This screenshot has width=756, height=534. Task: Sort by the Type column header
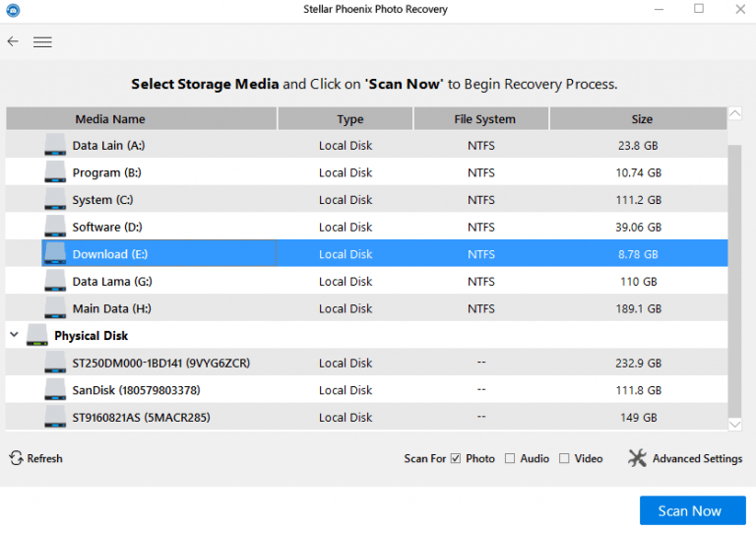346,118
